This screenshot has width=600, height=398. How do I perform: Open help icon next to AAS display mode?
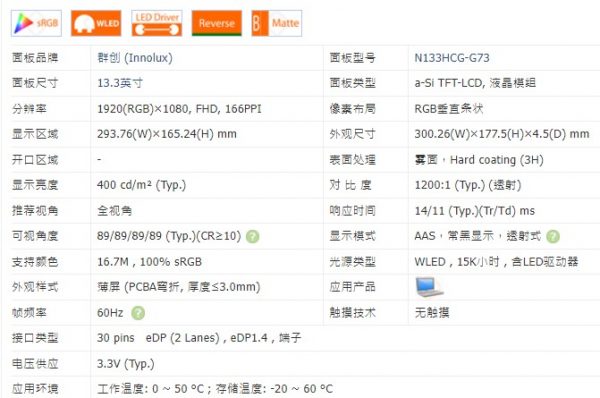coord(553,237)
